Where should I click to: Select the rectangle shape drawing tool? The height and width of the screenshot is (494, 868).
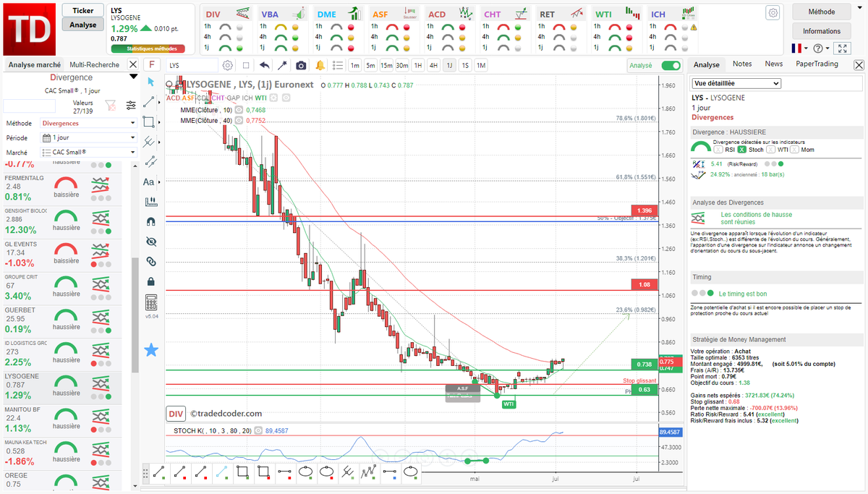tap(148, 122)
